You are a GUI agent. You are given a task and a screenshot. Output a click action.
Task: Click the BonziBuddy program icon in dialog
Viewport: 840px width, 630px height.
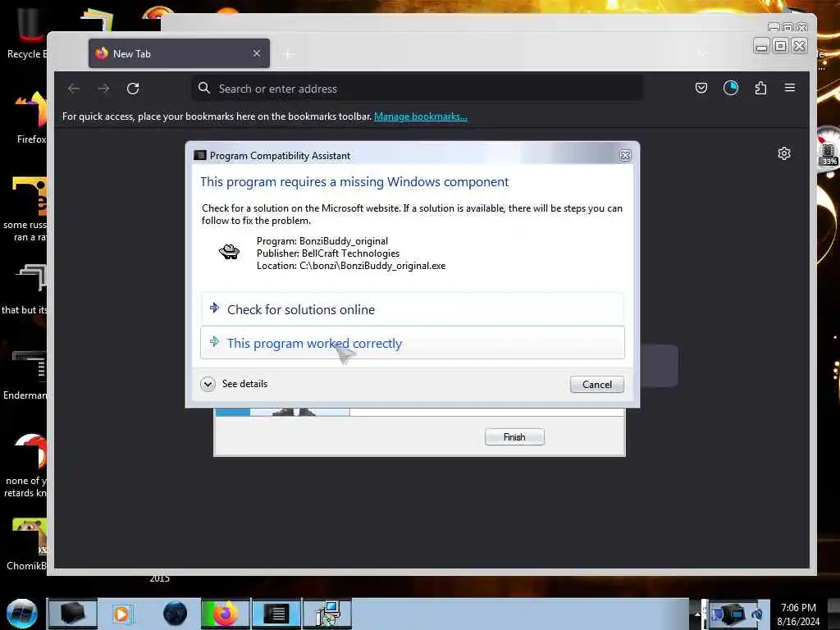click(230, 252)
